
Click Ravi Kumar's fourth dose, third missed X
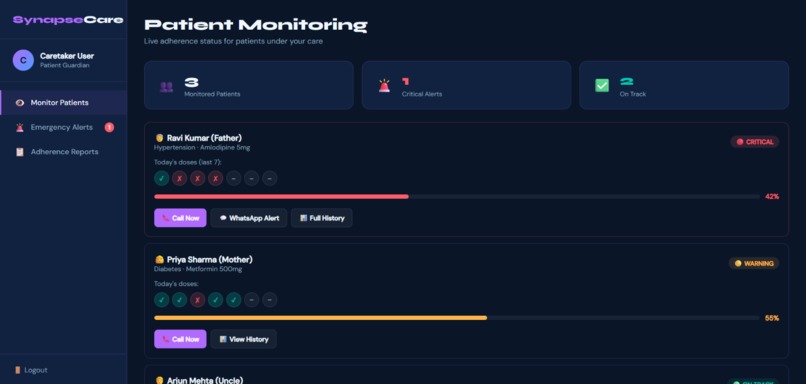coord(215,178)
